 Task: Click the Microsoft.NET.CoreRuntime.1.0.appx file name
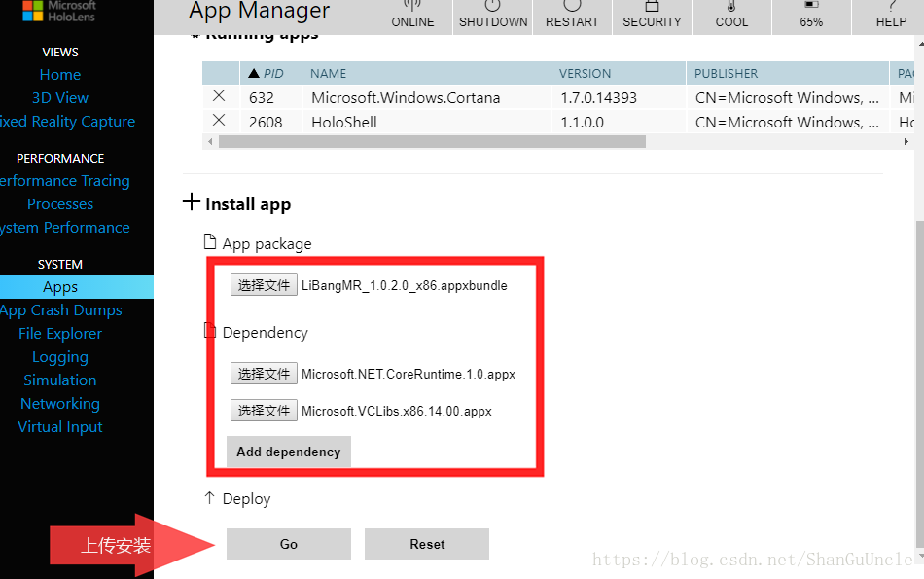(409, 374)
